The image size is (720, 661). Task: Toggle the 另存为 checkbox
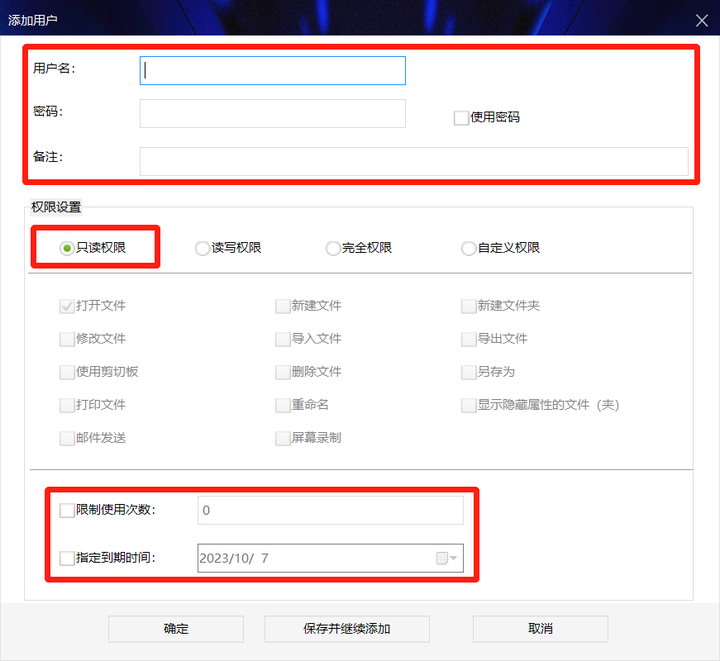click(x=468, y=372)
